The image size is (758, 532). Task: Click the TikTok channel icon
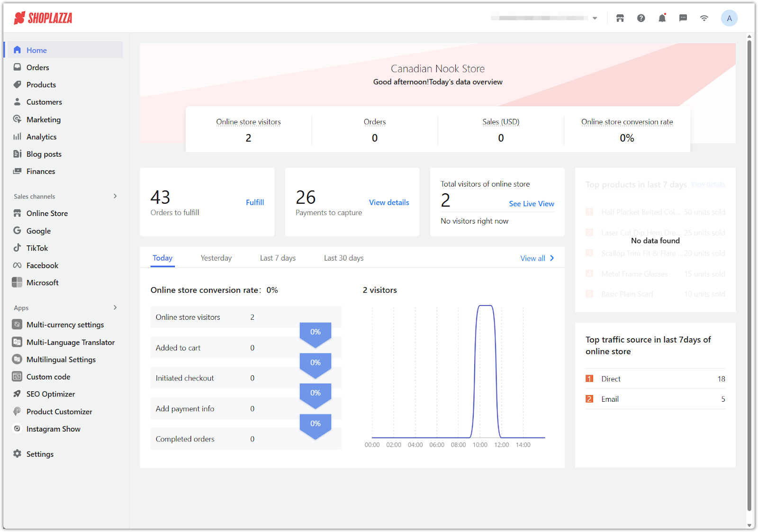click(18, 248)
